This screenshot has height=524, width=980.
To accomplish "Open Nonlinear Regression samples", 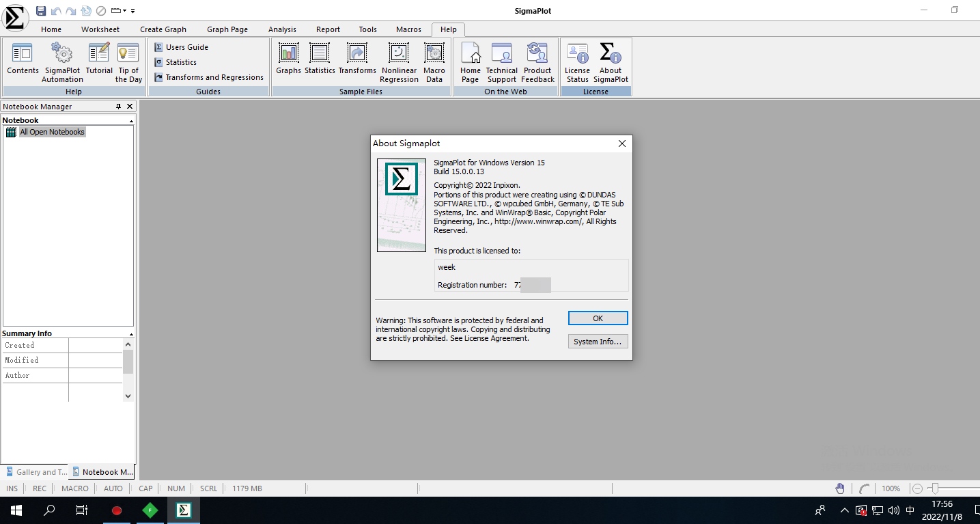I will tap(400, 62).
